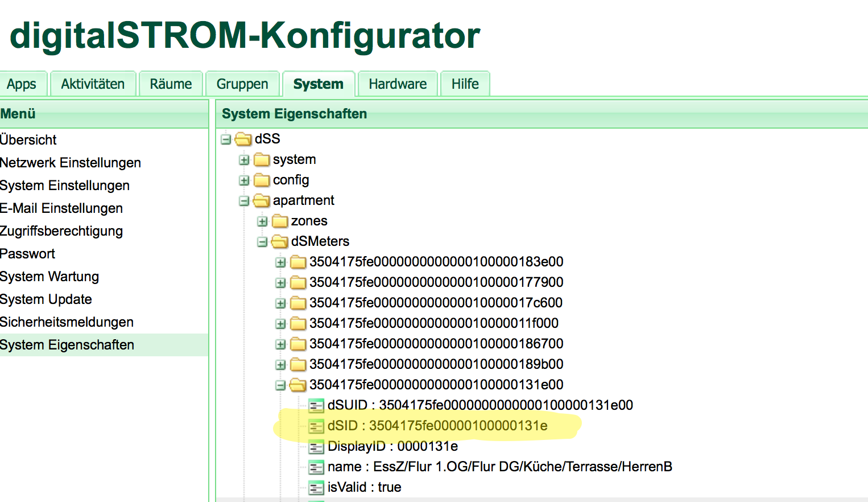Click the name property icon
This screenshot has width=868, height=502.
point(316,467)
